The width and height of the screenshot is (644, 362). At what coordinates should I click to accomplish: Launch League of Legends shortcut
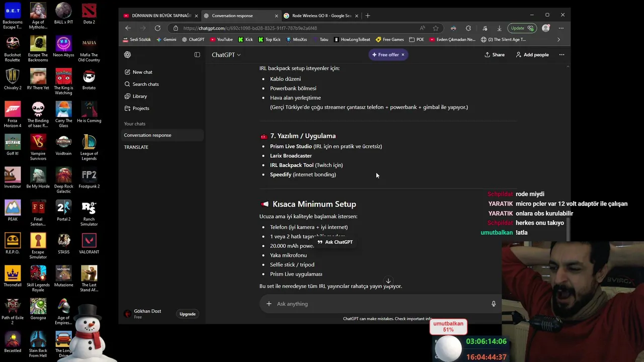(89, 147)
